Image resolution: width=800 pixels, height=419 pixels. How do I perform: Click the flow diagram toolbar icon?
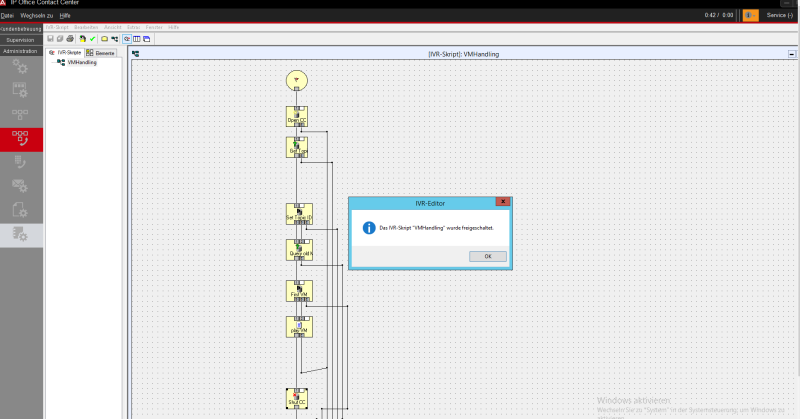click(x=114, y=39)
